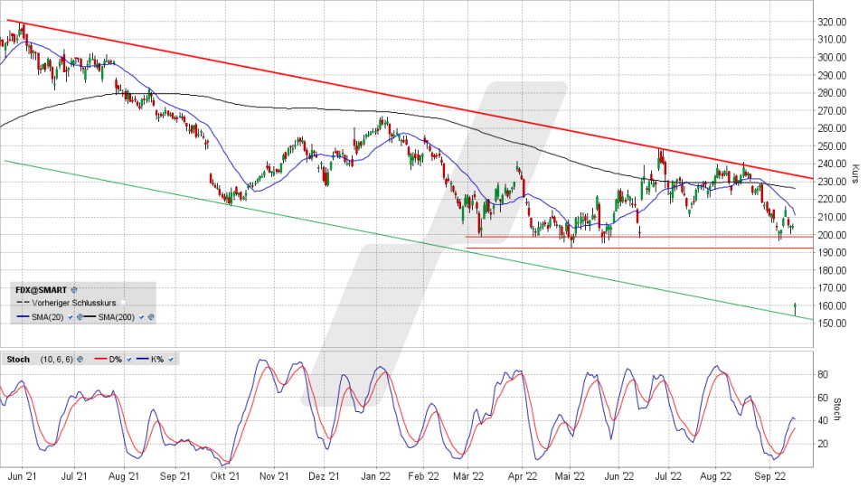Open SMA(200) settings gear icon
The image size is (868, 488).
151,317
